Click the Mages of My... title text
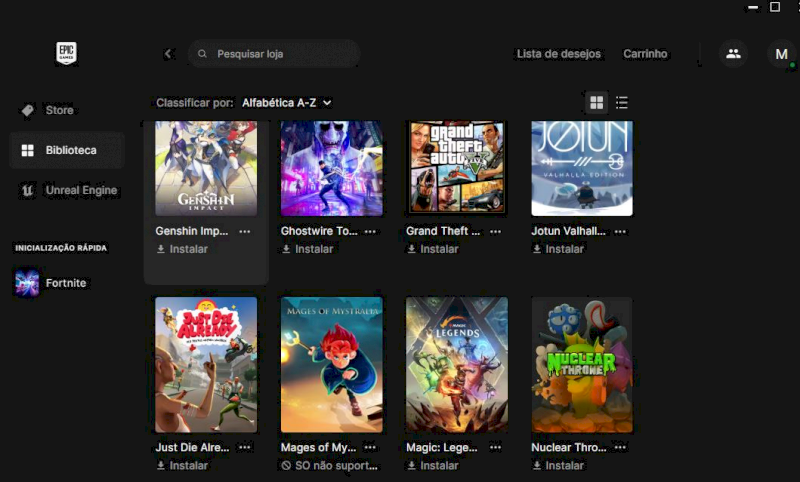The image size is (800, 482). 318,447
